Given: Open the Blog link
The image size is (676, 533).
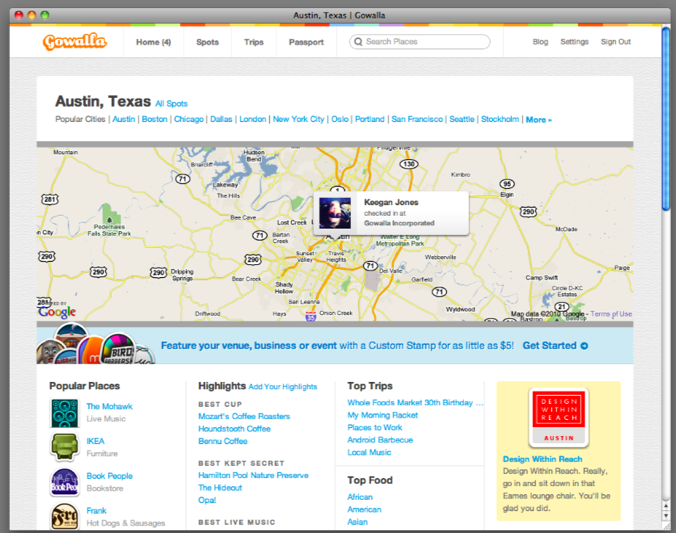Looking at the screenshot, I should coord(540,42).
